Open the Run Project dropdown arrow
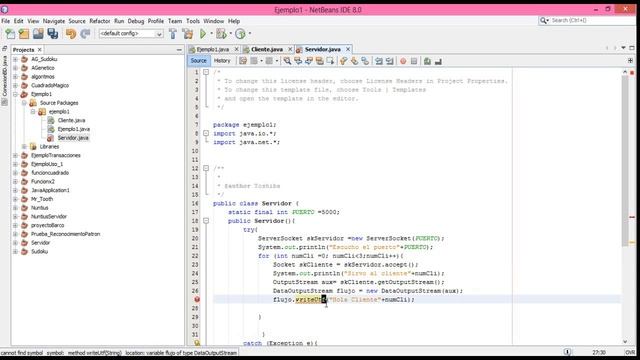This screenshot has height=360, width=640. click(211, 34)
